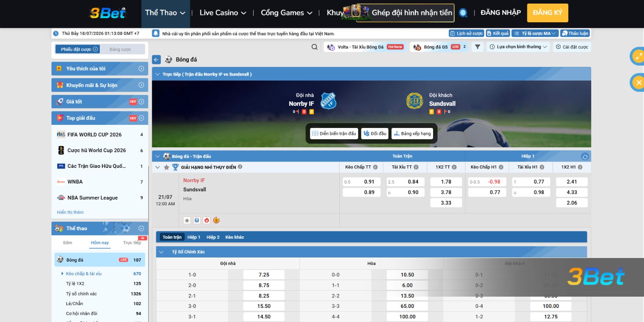This screenshot has height=322, width=644.
Task: Click the info icon next to Kèo Chấp H1
Action: click(501, 167)
